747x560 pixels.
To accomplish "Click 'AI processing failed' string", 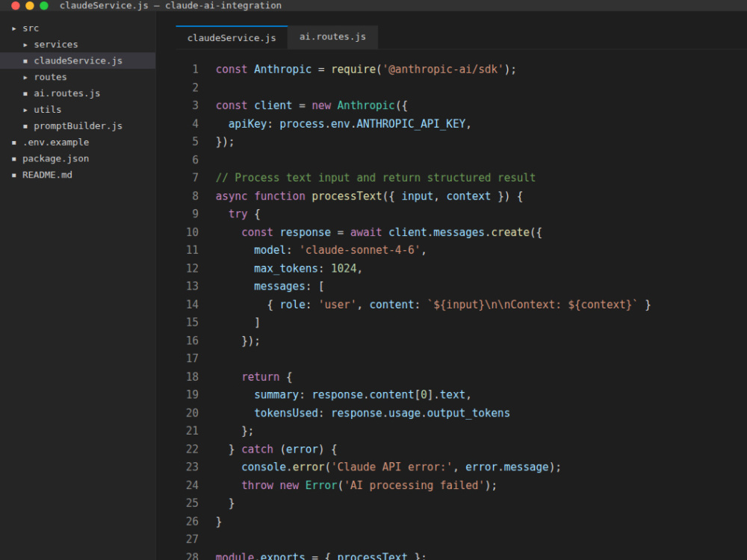I will pos(414,486).
